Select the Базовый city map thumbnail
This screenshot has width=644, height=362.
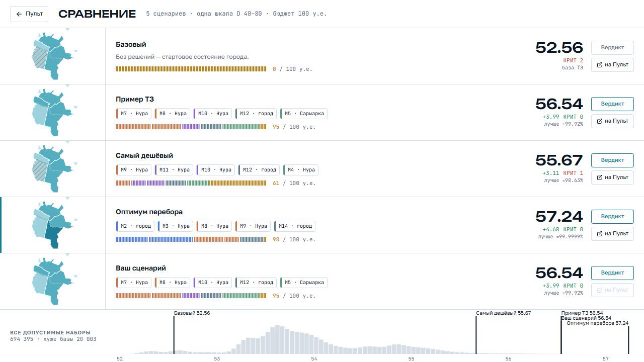(52, 56)
